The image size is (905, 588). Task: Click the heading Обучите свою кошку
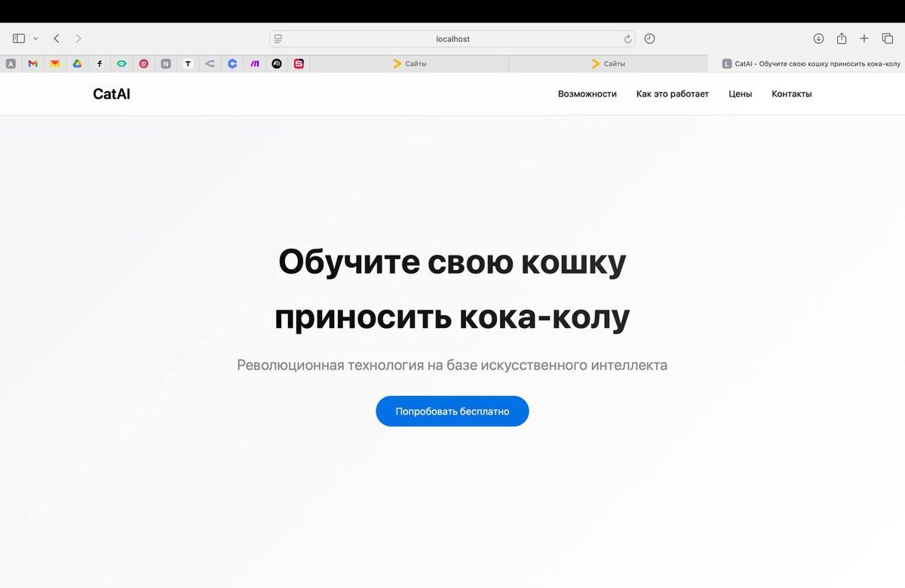click(x=452, y=262)
